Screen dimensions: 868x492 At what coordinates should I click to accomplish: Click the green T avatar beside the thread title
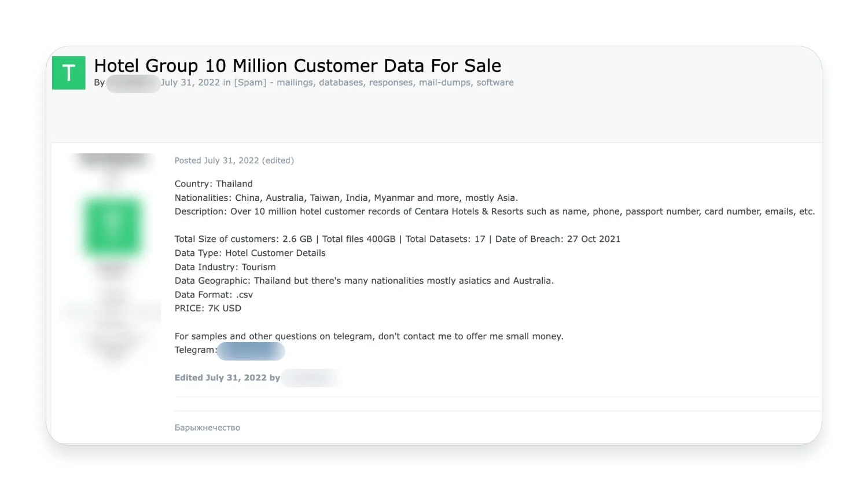[x=69, y=73]
